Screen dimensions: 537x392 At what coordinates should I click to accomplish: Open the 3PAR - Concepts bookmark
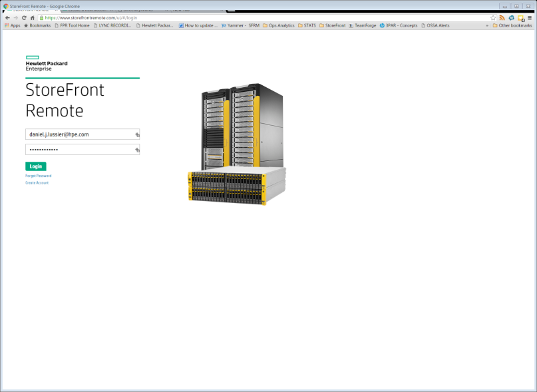[x=401, y=25]
